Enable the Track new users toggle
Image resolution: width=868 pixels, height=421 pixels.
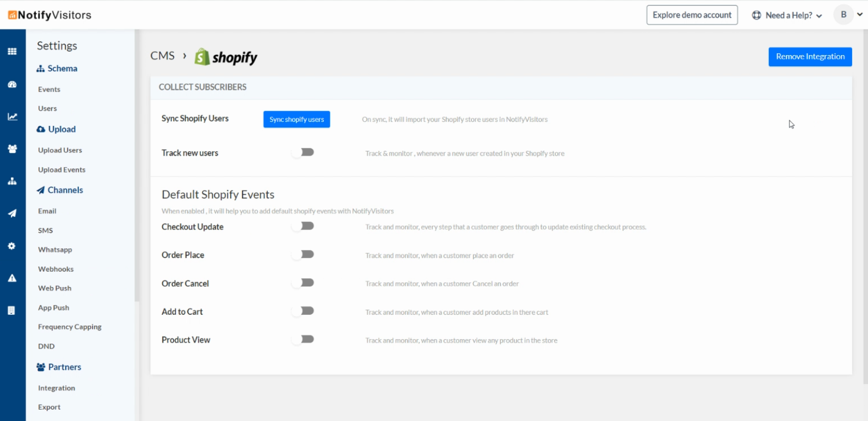(x=303, y=152)
